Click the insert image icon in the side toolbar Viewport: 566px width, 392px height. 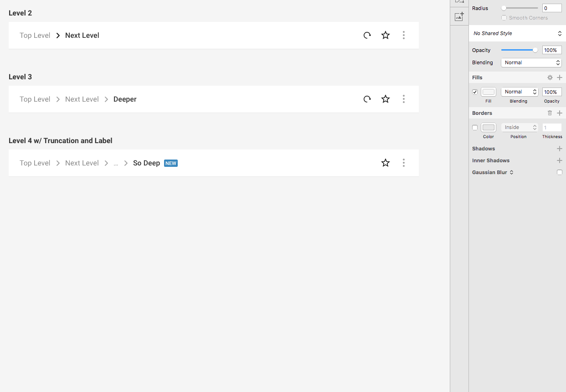459,16
